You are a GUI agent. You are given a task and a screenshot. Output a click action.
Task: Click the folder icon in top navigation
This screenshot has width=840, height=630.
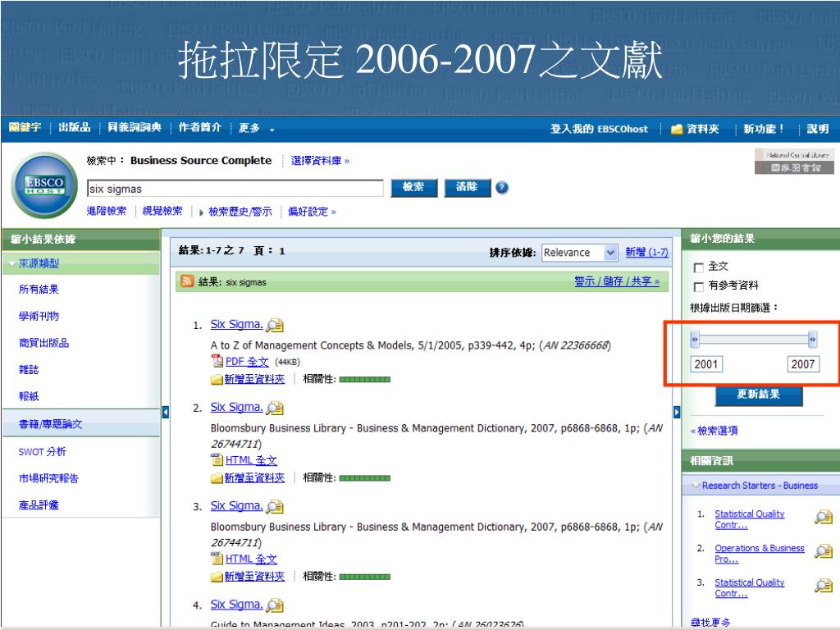(677, 129)
